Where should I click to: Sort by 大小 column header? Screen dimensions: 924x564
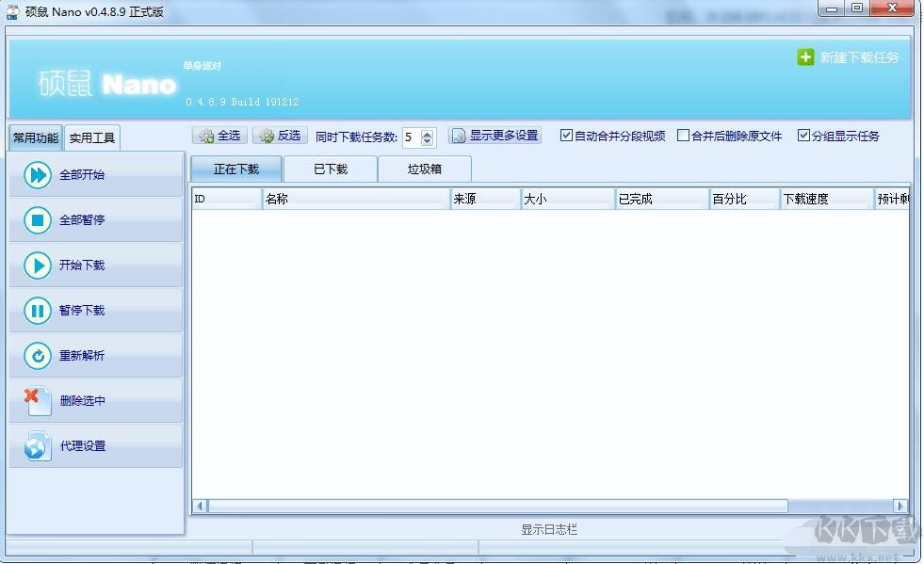(x=568, y=199)
